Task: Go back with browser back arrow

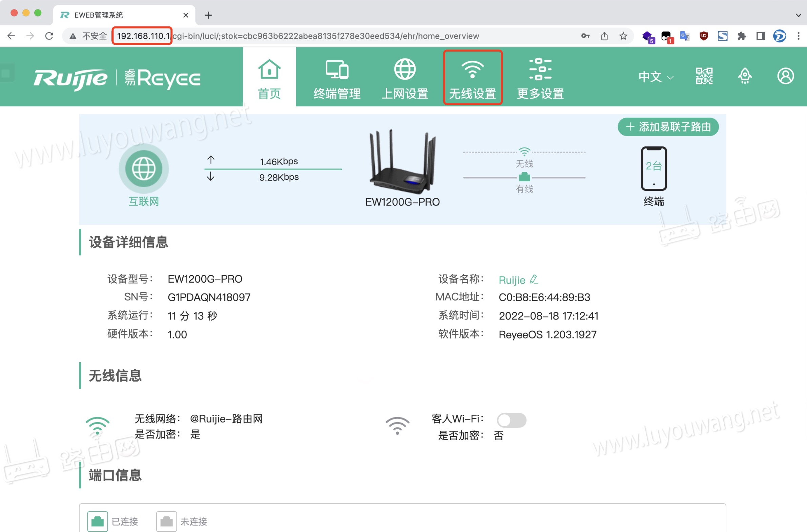Action: (11, 36)
